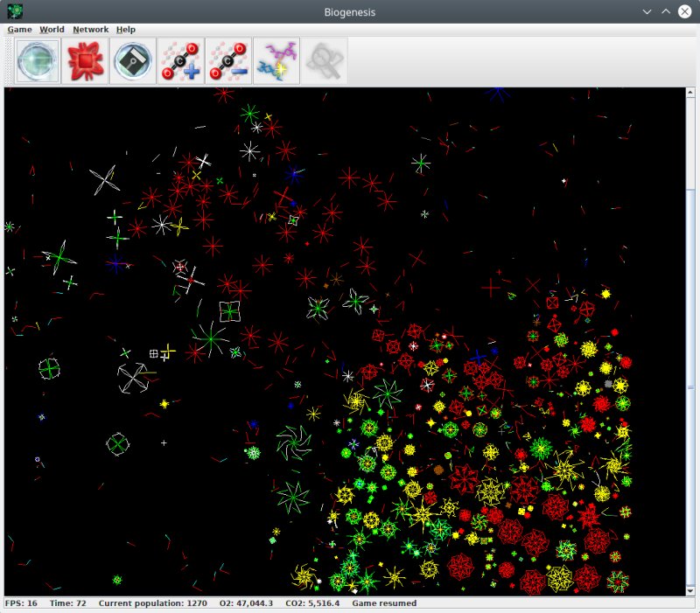The image size is (700, 613).
Task: Expand the Help menu
Action: [126, 29]
